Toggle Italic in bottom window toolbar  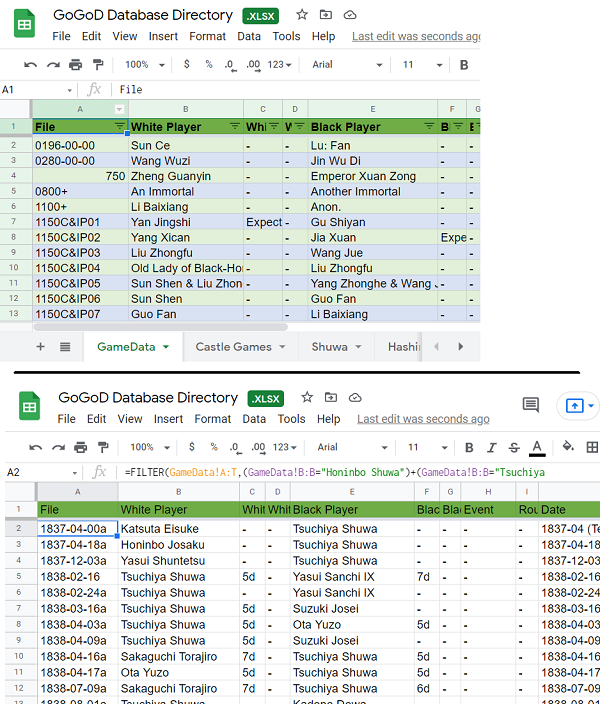[x=492, y=447]
